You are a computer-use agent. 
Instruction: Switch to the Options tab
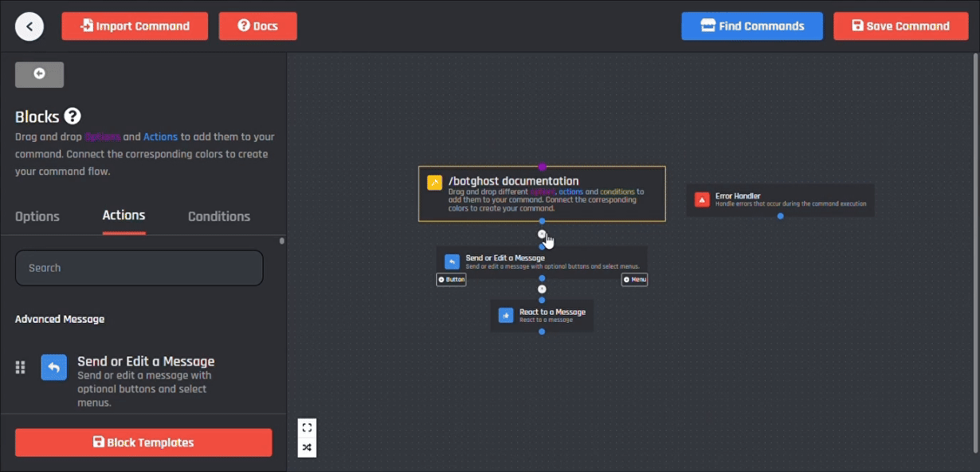click(x=37, y=217)
